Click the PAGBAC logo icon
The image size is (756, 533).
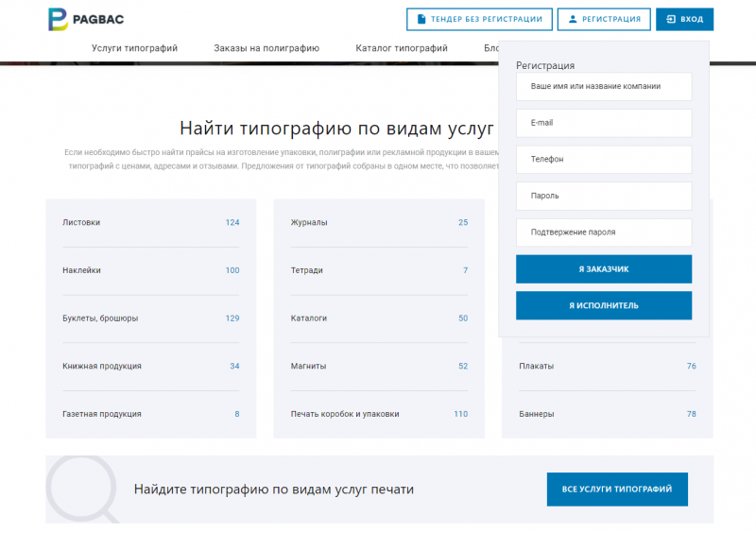pos(58,19)
